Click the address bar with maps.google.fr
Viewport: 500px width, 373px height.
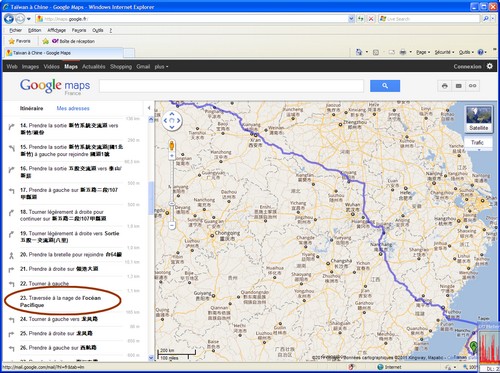192,19
